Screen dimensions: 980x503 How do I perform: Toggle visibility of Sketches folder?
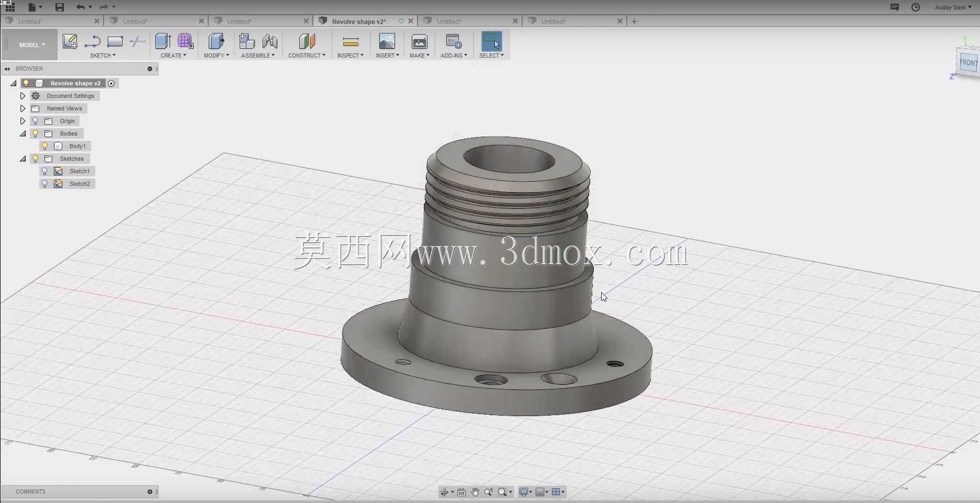click(36, 159)
